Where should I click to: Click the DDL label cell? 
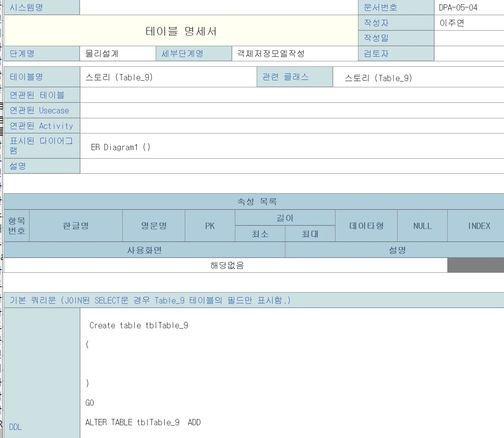(42, 373)
